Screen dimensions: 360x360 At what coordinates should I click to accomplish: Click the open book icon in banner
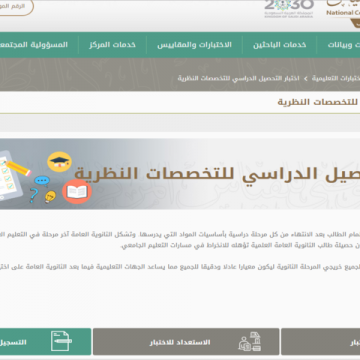[77, 191]
